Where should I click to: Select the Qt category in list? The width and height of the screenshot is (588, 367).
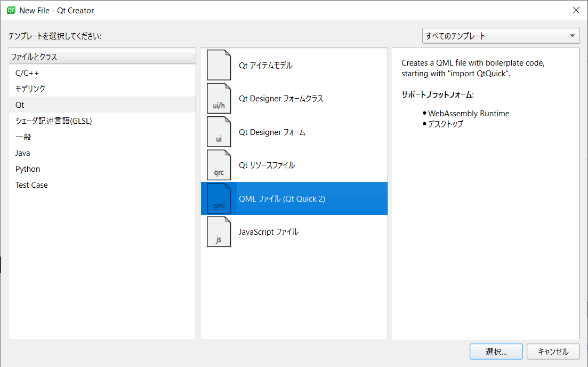click(20, 105)
